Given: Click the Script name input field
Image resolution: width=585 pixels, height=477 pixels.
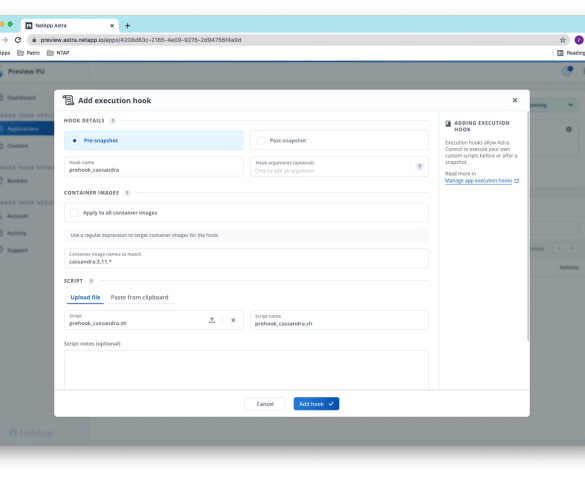Looking at the screenshot, I should point(339,320).
